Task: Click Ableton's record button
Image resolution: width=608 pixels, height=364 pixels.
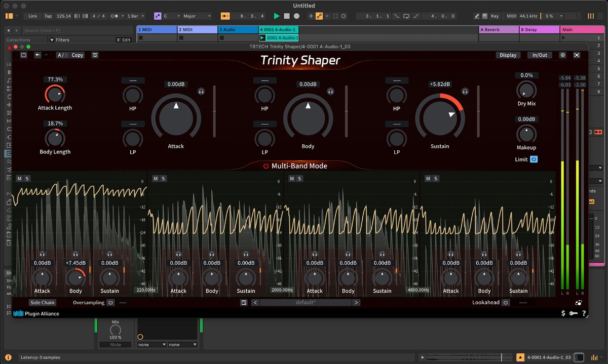Action: 296,16
